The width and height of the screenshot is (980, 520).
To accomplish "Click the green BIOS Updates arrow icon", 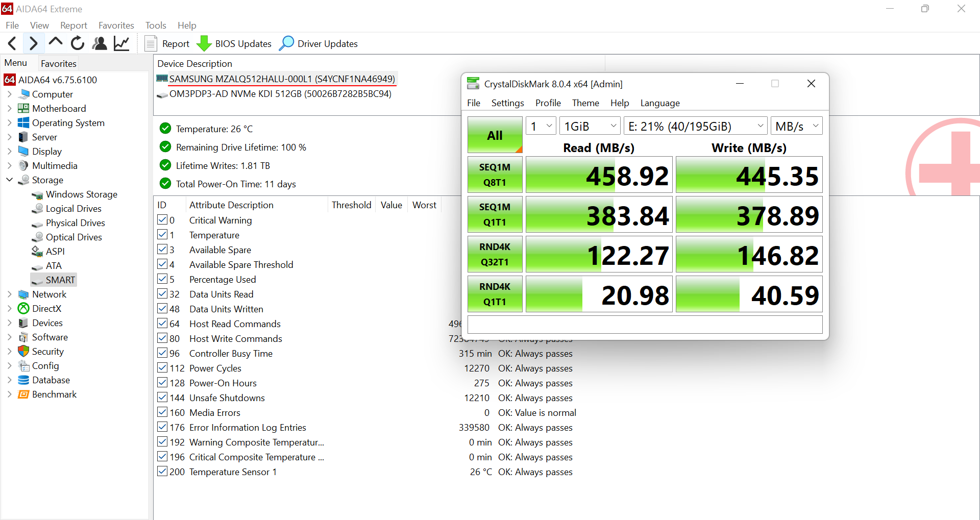I will click(204, 43).
